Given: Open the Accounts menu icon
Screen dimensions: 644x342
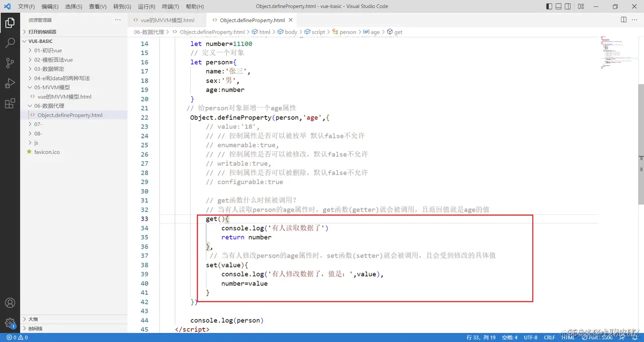Looking at the screenshot, I should pos(10,303).
